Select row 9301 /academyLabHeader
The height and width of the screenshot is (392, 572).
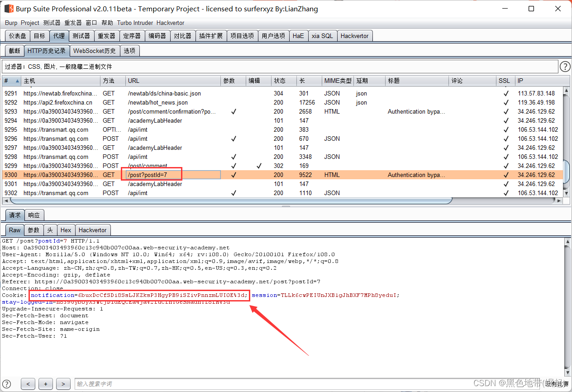point(282,184)
